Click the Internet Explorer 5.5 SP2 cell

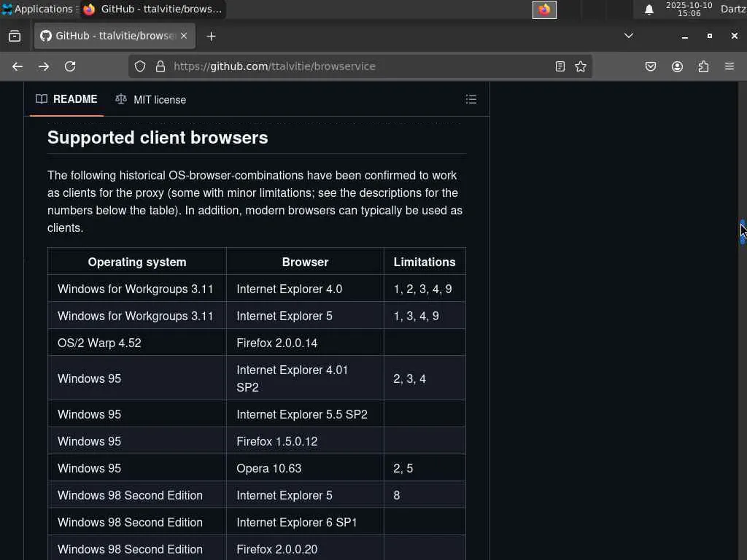305,414
